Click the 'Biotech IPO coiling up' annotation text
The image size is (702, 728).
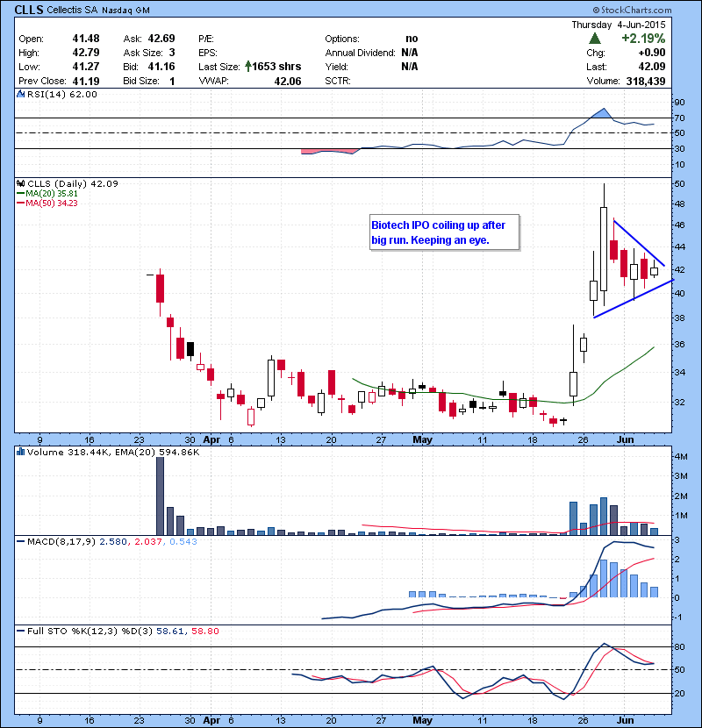click(x=439, y=232)
